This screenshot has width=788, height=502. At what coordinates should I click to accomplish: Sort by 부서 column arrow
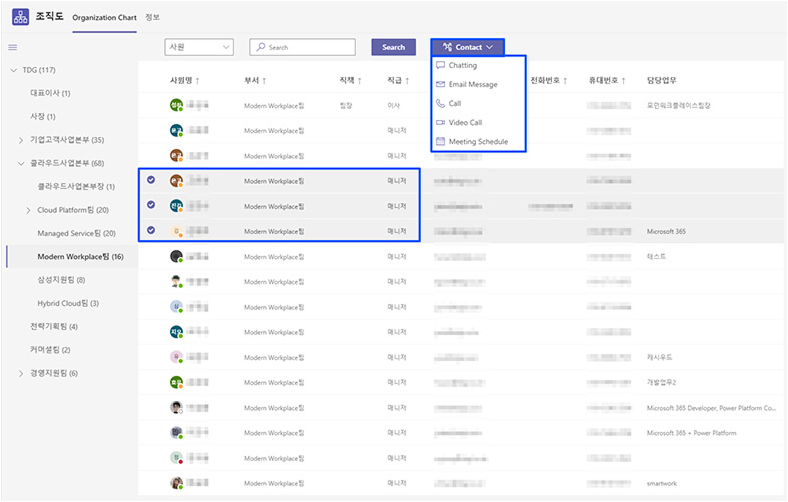coord(264,80)
